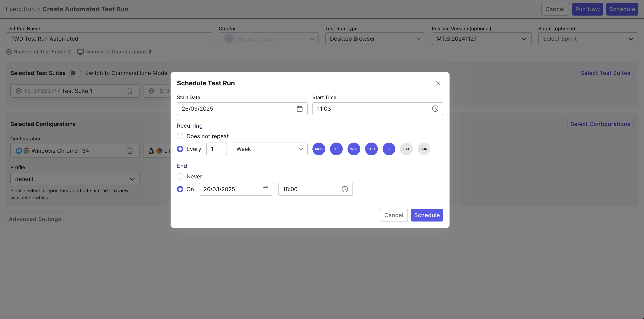Viewport: 644px width, 319px height.
Task: Open Select Test Suites
Action: pyautogui.click(x=605, y=73)
